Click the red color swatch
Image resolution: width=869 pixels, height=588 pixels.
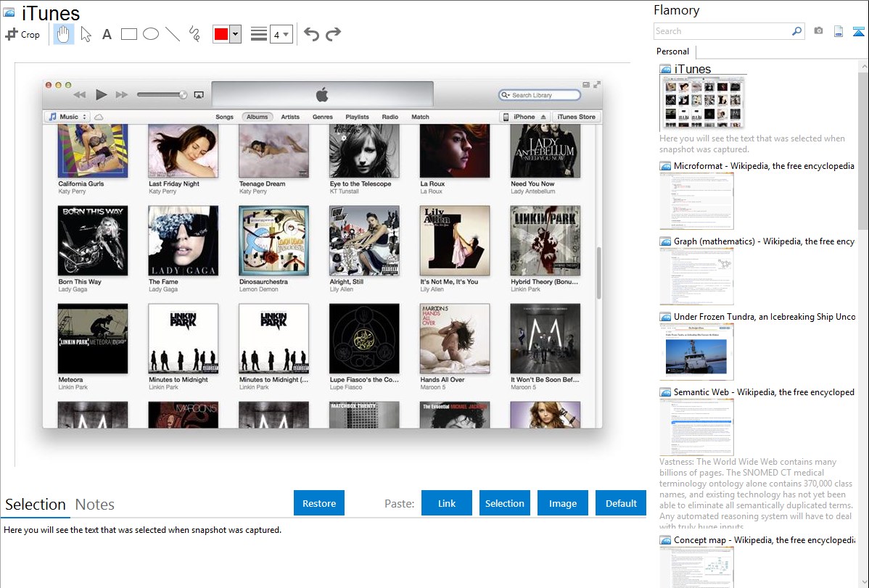[x=221, y=34]
